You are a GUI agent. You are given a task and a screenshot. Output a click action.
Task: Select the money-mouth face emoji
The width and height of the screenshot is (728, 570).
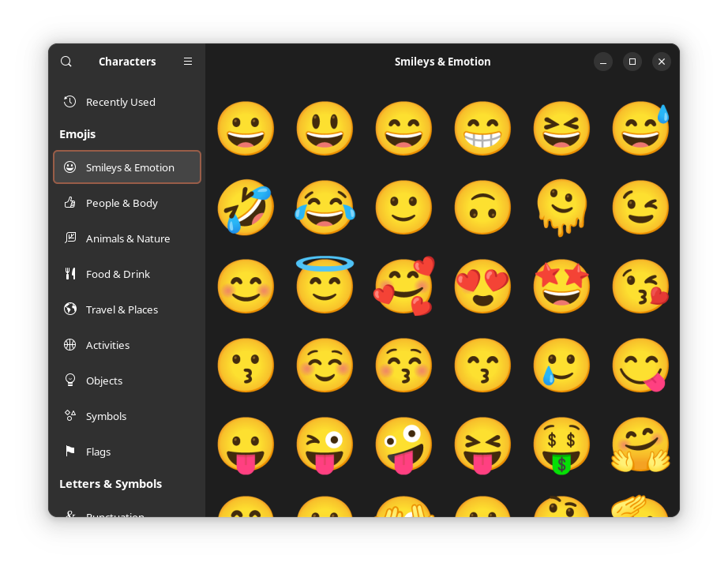(561, 445)
